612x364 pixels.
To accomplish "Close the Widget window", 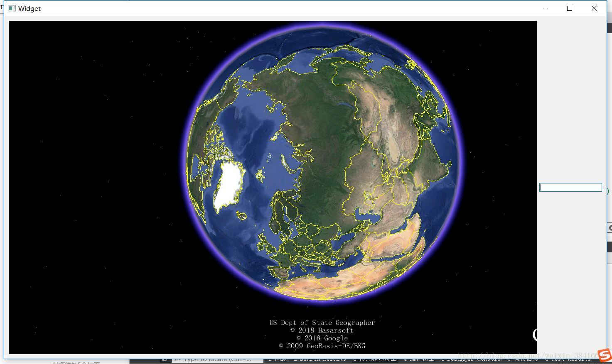I will 594,8.
